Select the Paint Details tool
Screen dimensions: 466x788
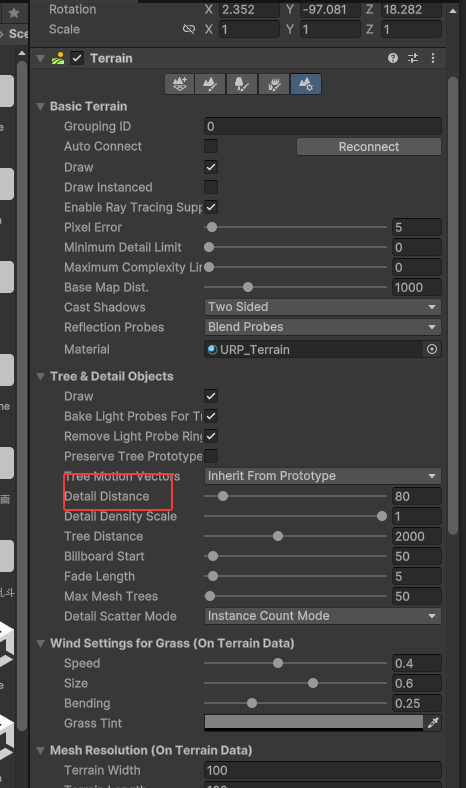273,84
